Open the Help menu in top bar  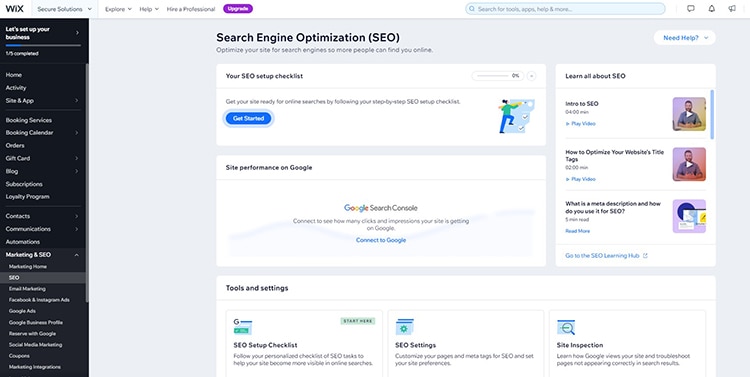click(x=149, y=9)
